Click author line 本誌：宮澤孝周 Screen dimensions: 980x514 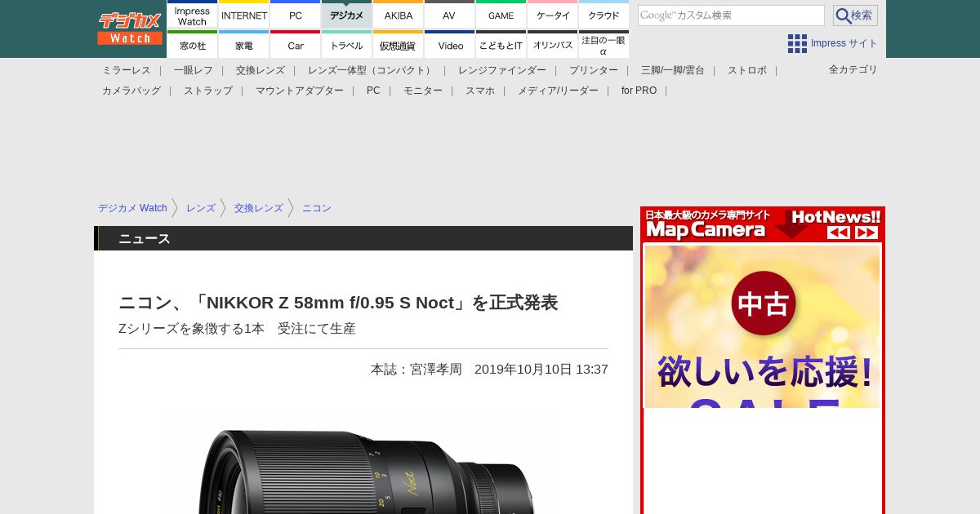416,370
